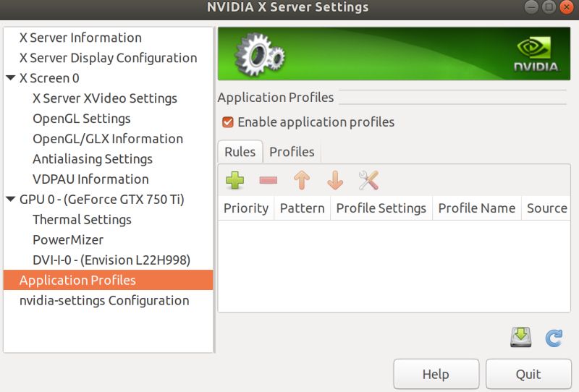Save changes with the disk icon

click(520, 337)
